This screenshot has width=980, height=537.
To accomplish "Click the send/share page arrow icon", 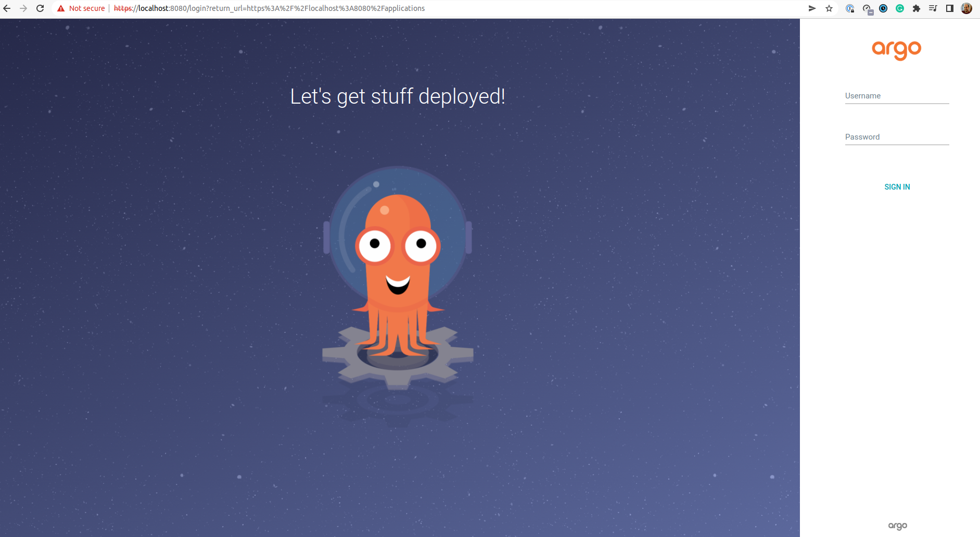I will tap(812, 8).
